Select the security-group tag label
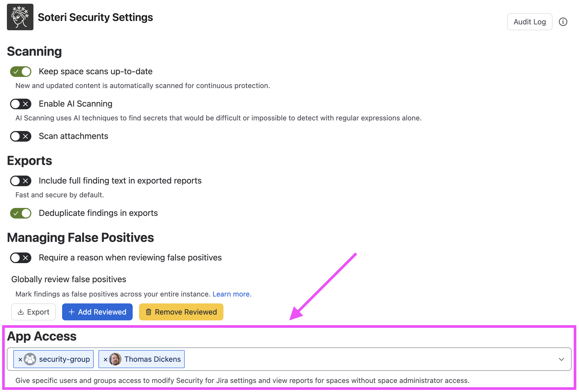Viewport: 579px width, 392px height. [x=64, y=359]
